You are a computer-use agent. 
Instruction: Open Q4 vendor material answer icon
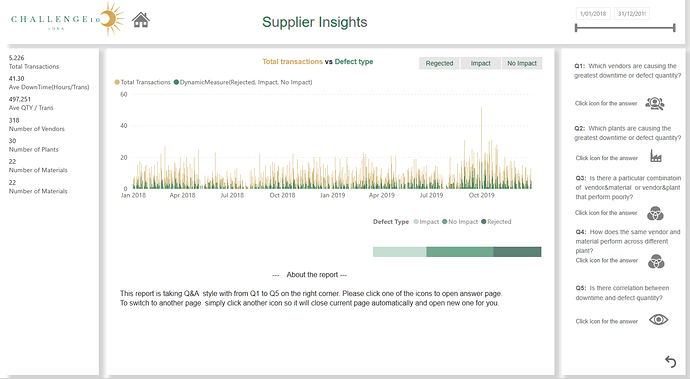point(656,262)
